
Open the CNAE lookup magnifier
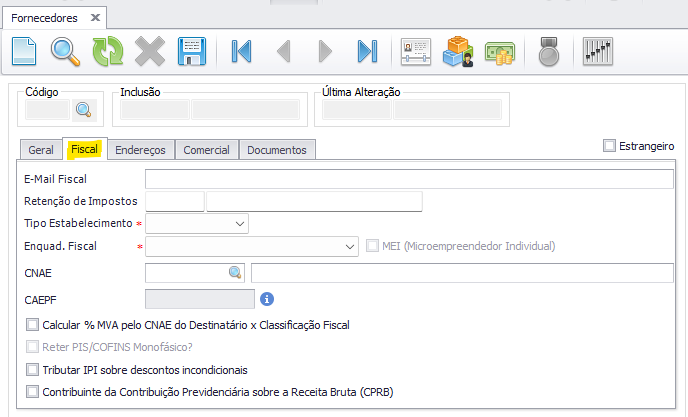coord(235,272)
